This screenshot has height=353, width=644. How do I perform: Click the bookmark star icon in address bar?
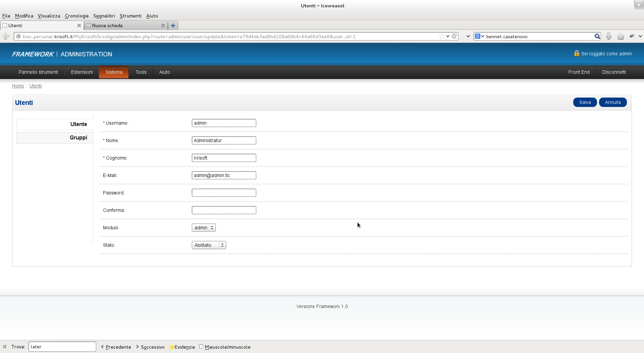coord(441,36)
